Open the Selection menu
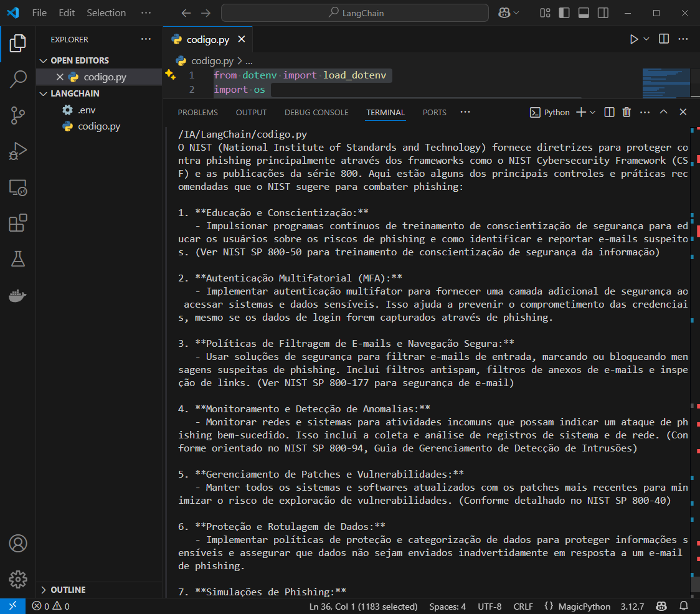700x614 pixels. (106, 13)
